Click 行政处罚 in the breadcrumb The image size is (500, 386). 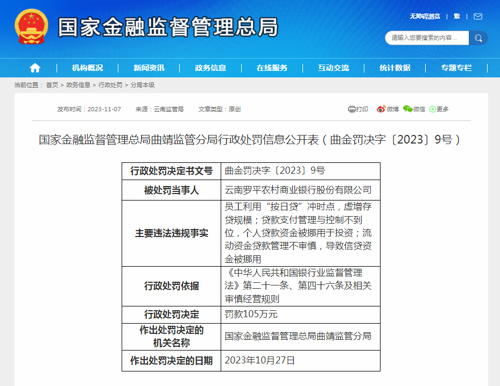click(110, 85)
